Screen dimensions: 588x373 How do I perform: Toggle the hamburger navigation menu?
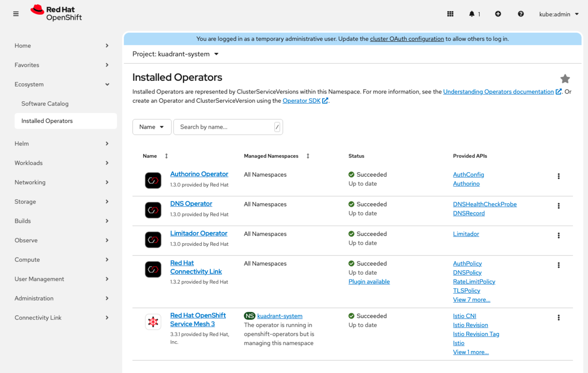click(x=16, y=14)
